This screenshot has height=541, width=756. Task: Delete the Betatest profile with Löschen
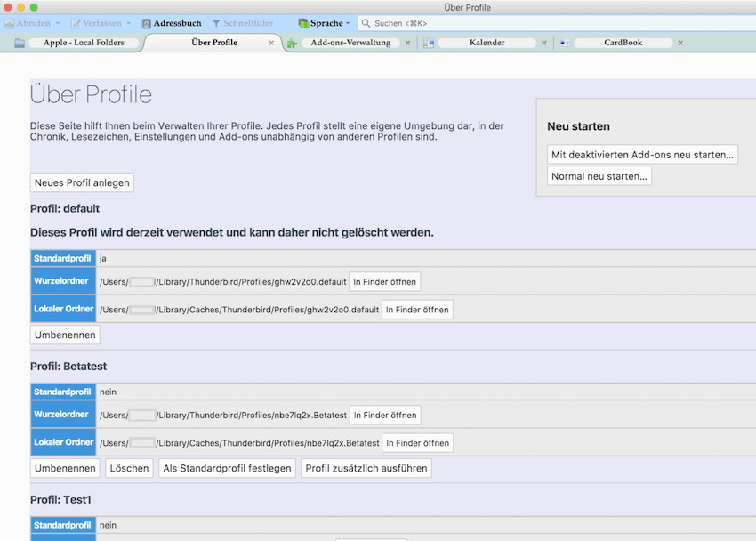coord(129,468)
